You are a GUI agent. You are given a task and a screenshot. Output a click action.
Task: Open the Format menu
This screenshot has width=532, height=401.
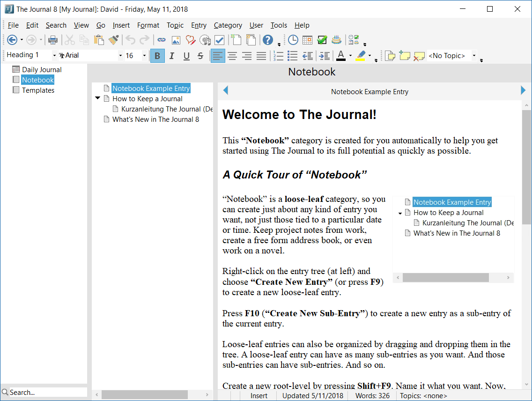click(148, 25)
